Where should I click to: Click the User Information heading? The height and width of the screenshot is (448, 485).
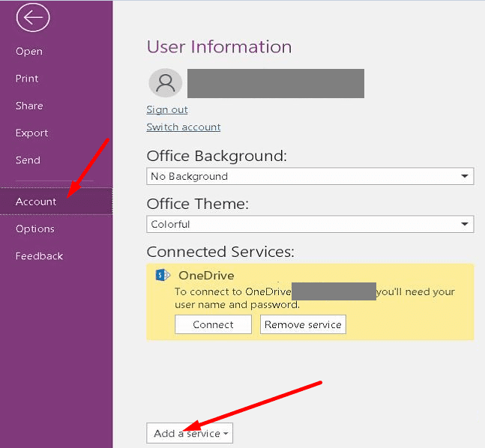tap(219, 47)
